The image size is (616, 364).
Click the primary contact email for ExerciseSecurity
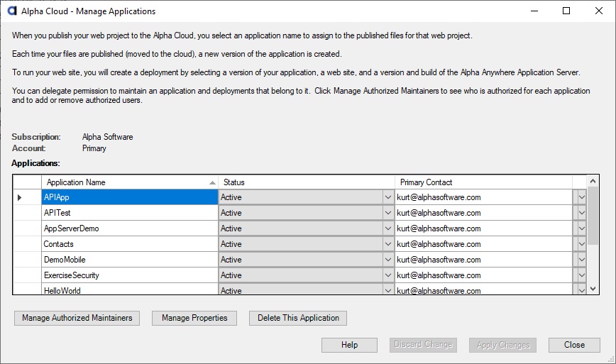click(439, 275)
